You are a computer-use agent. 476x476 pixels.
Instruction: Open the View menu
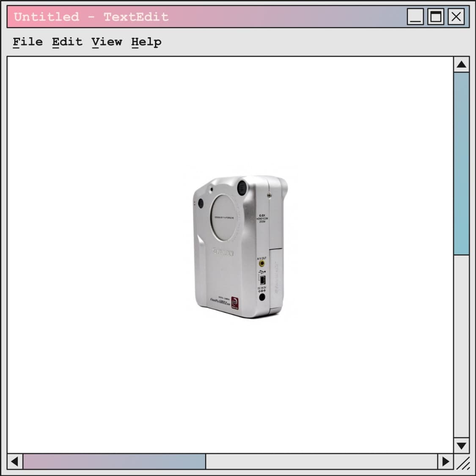(x=107, y=42)
